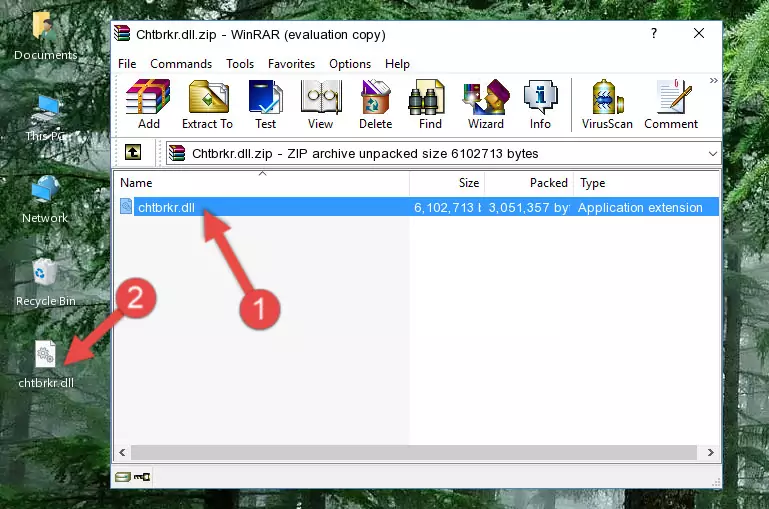The height and width of the screenshot is (509, 769).
Task: Close the WinRAR window
Action: click(x=699, y=33)
